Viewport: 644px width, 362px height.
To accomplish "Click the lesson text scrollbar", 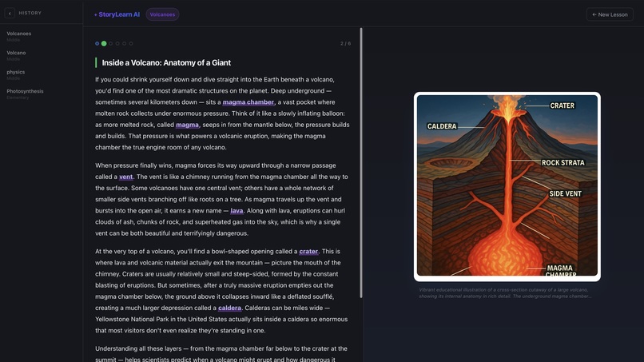I will pos(361,163).
